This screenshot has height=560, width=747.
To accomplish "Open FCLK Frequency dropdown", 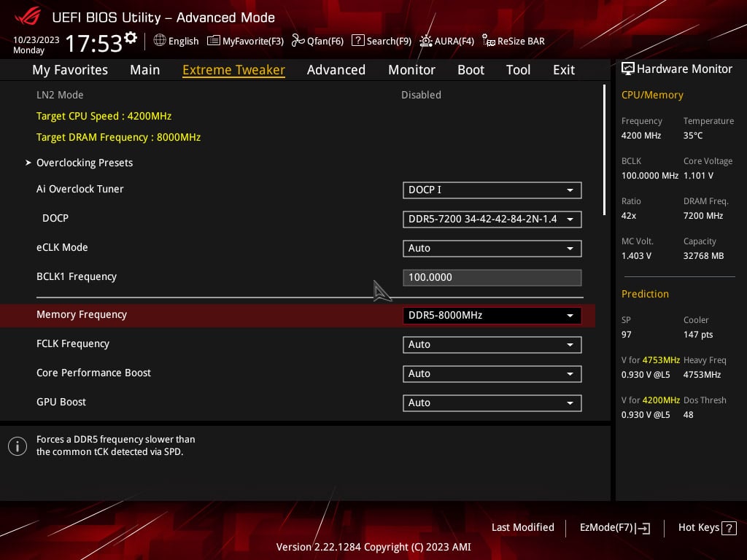I will coord(492,344).
